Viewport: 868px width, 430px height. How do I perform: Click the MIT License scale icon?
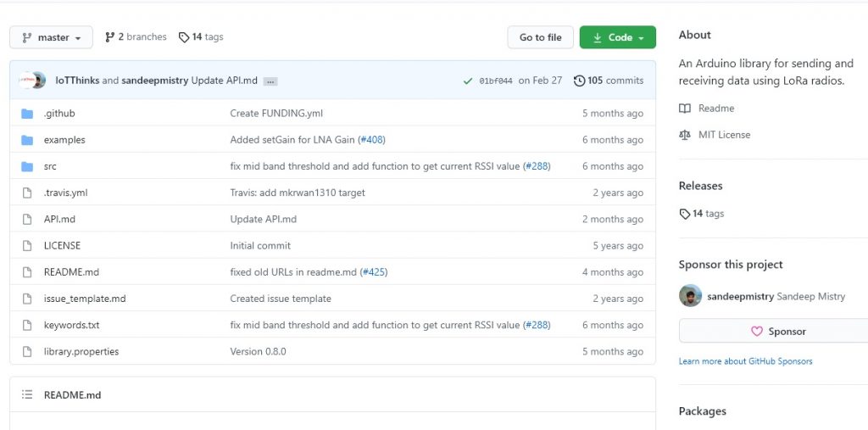[685, 135]
